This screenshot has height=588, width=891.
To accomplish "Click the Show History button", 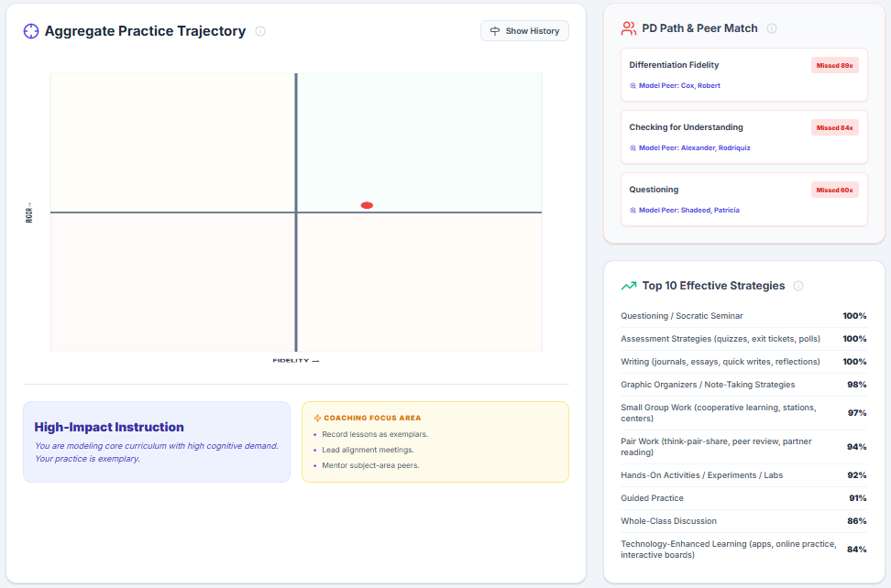I will [524, 31].
